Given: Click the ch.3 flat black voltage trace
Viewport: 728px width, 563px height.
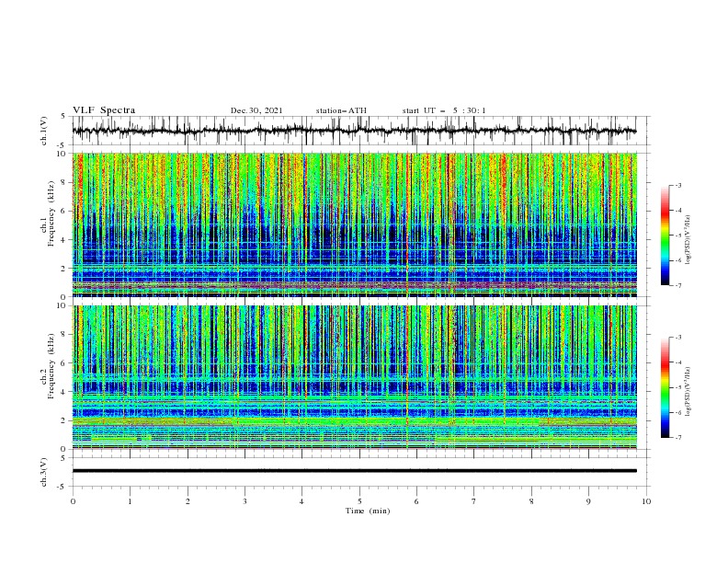Looking at the screenshot, I should tap(354, 471).
